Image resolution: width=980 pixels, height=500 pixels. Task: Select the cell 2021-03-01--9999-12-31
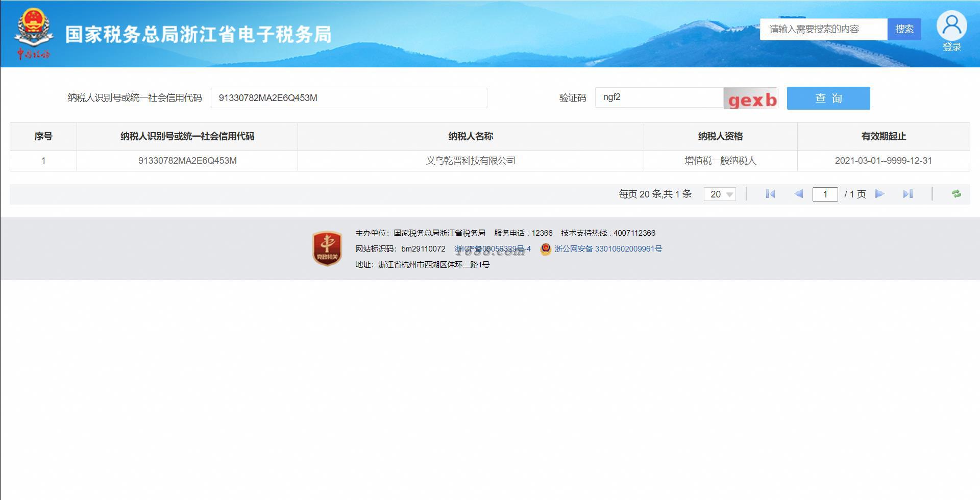pos(884,161)
